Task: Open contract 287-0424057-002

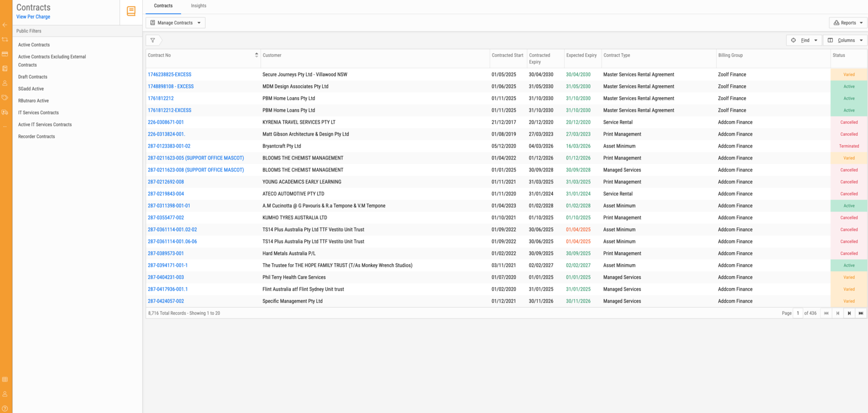Action: [x=166, y=301]
